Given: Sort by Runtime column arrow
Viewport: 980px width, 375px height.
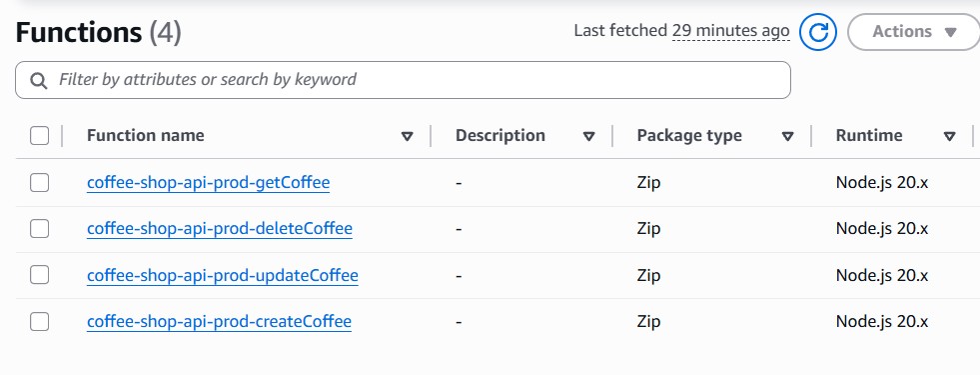Looking at the screenshot, I should 949,136.
